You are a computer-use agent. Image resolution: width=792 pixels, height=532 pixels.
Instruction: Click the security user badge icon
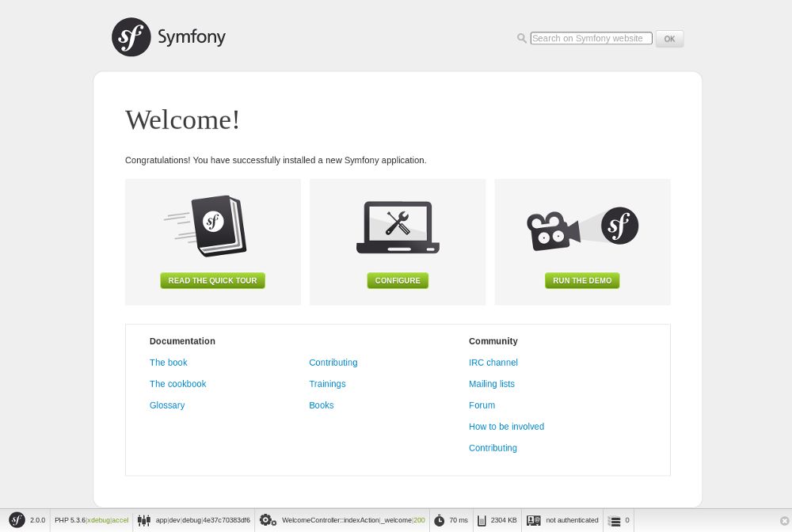coord(533,520)
